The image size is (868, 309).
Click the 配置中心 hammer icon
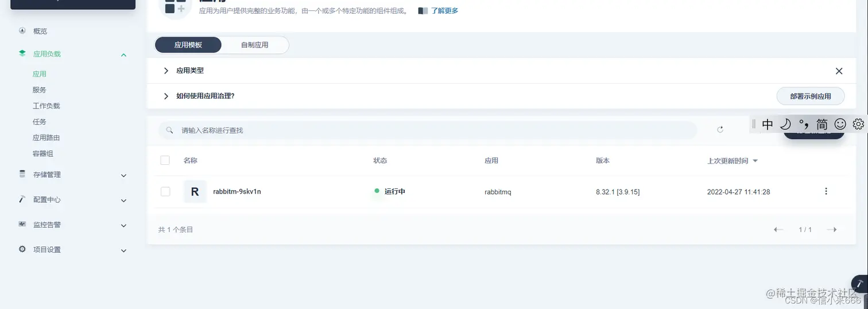coord(22,199)
